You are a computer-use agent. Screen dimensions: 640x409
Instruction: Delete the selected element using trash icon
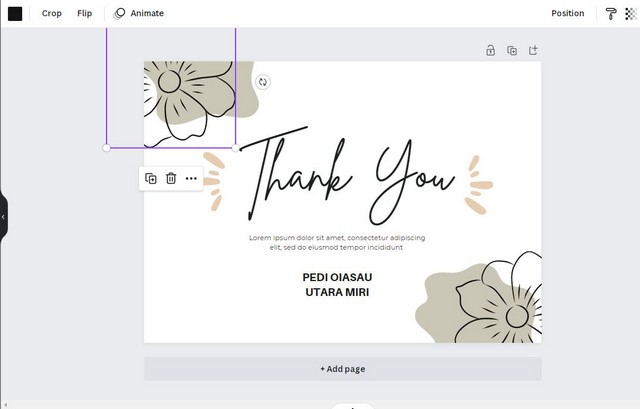tap(171, 178)
